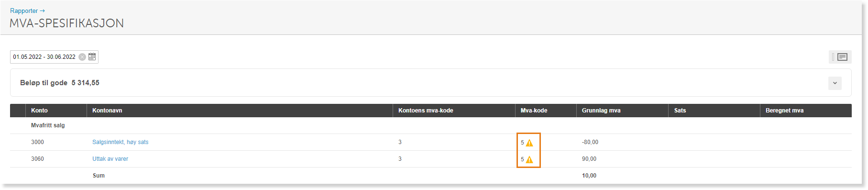Click the account mva-kode 3 link for Uttak
Screen dimensions: 868x190
(x=400, y=159)
